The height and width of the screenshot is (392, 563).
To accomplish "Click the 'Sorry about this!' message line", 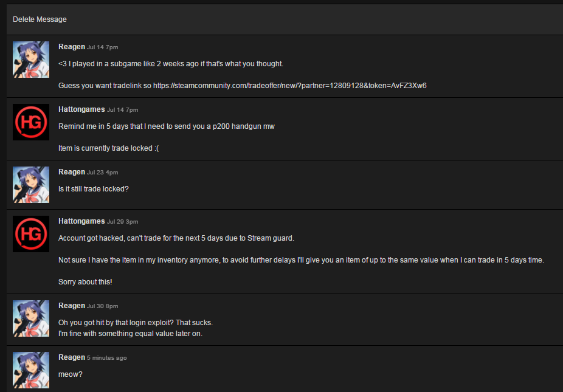I will 85,282.
